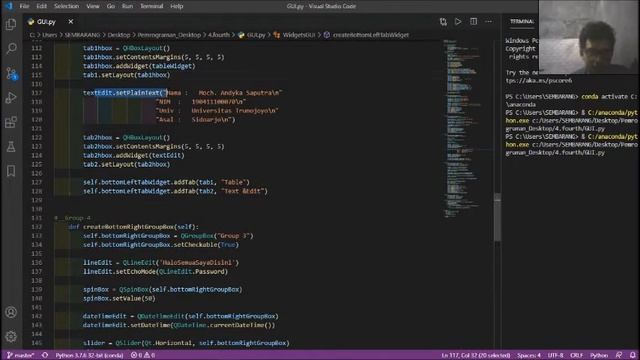Close the GUI.py editor tab
This screenshot has width=640, height=360.
pyautogui.click(x=71, y=22)
